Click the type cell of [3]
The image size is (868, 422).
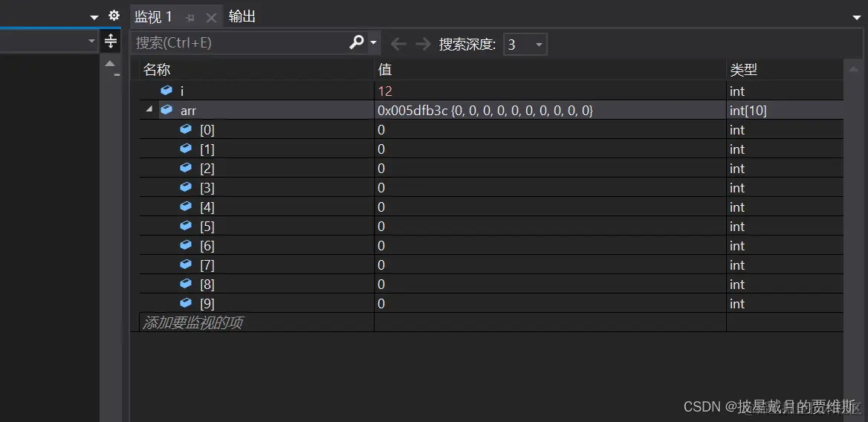[785, 187]
